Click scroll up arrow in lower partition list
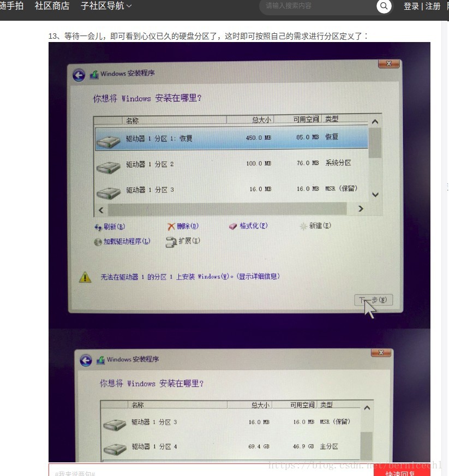This screenshot has width=449, height=476. 367,408
